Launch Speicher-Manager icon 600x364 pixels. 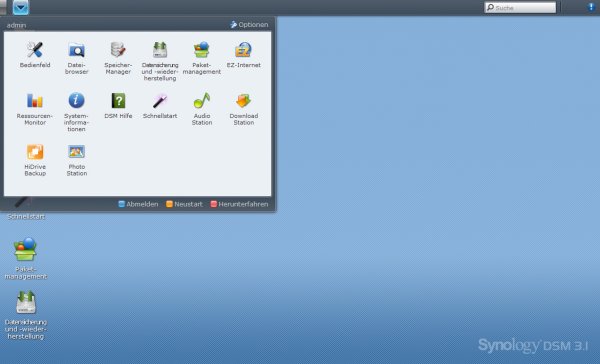point(118,50)
